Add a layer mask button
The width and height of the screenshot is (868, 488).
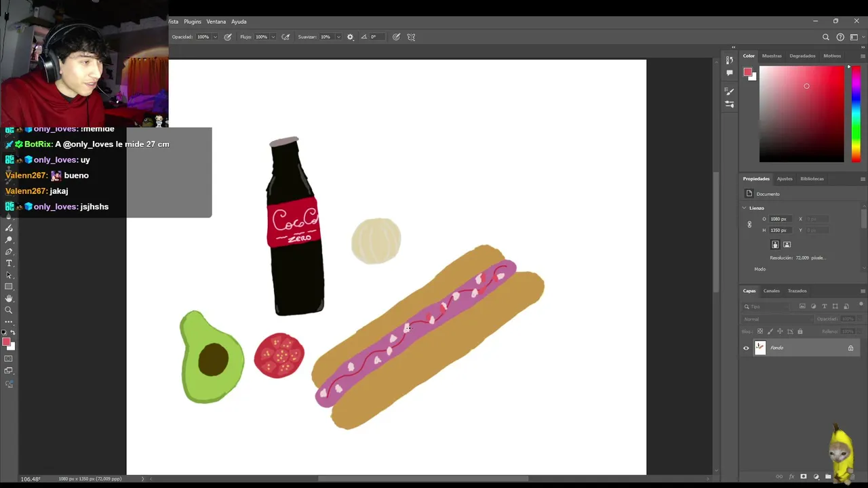pyautogui.click(x=804, y=476)
